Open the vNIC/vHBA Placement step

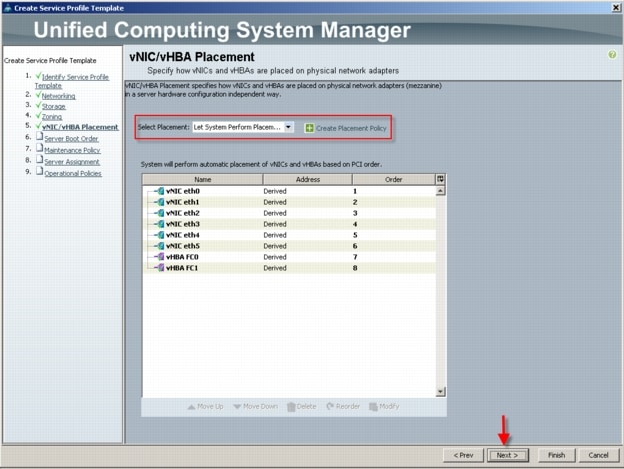[x=80, y=127]
